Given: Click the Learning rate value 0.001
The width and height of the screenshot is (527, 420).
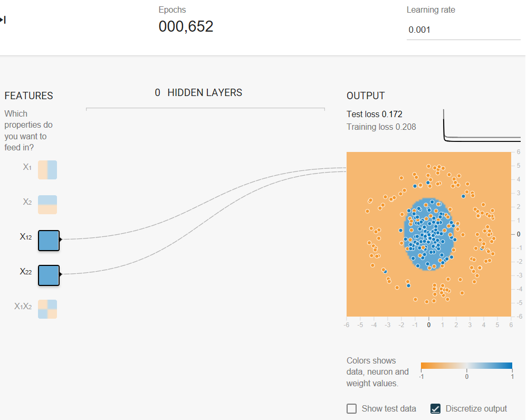Looking at the screenshot, I should [419, 30].
